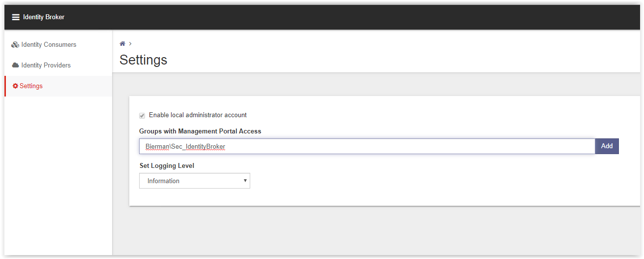The image size is (644, 259).
Task: Click the 'Groups with Management Portal Access' label
Action: click(x=200, y=131)
